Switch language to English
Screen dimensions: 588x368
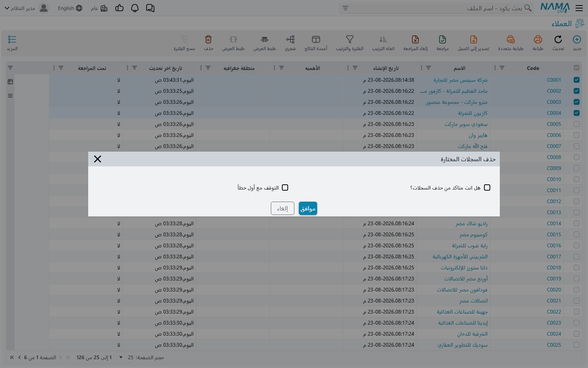point(70,8)
